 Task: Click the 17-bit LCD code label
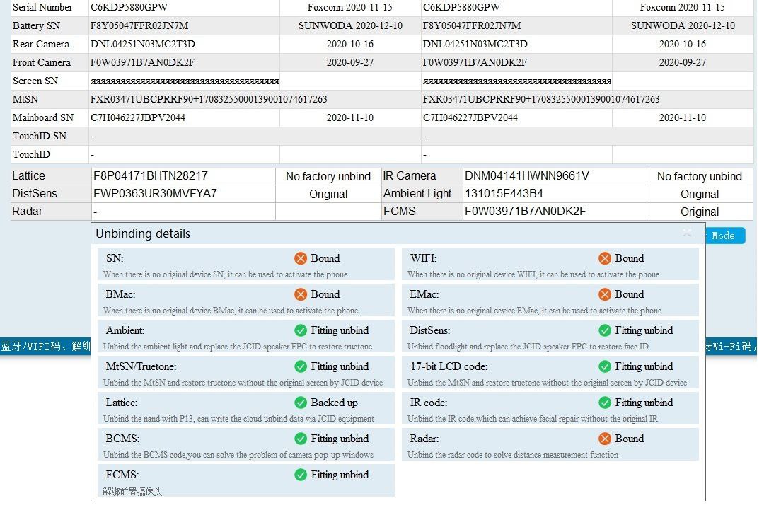tap(449, 366)
